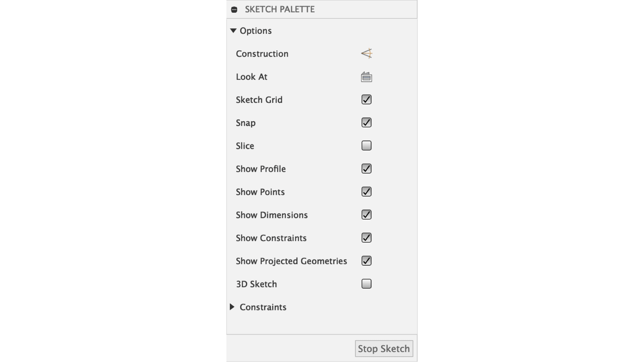Collapse the Sketch Palette with minus icon
The height and width of the screenshot is (362, 644).
(234, 10)
